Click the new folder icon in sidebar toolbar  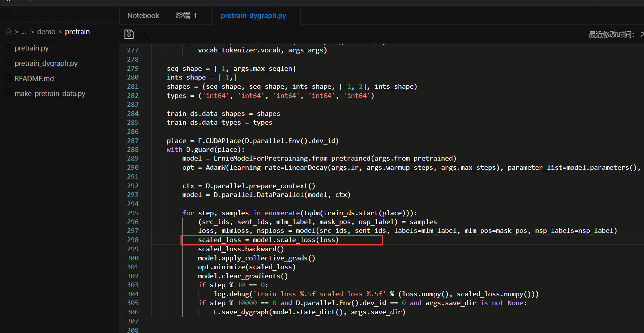(x=26, y=14)
